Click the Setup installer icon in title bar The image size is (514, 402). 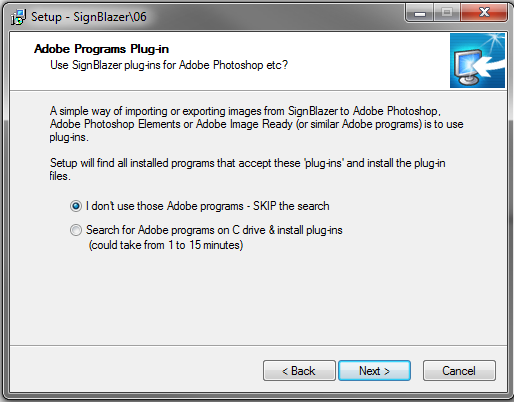(18, 17)
